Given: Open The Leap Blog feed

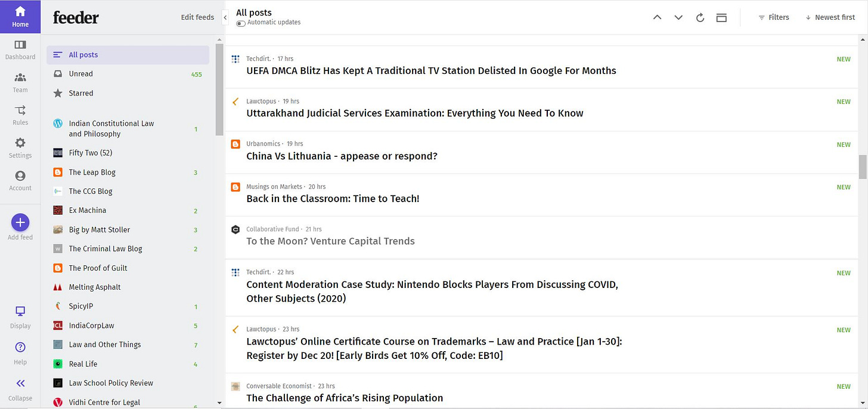Looking at the screenshot, I should click(128, 172).
